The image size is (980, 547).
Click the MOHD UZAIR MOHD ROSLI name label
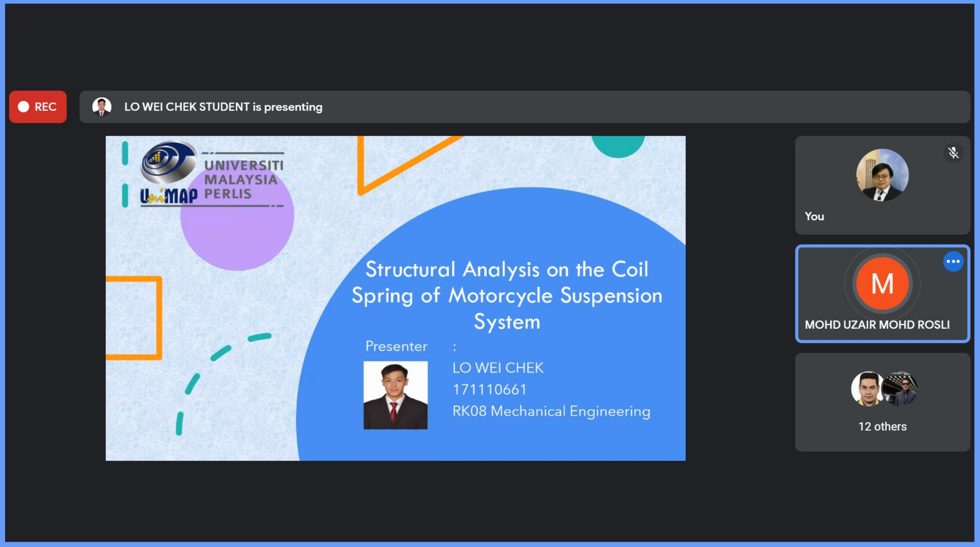[877, 325]
